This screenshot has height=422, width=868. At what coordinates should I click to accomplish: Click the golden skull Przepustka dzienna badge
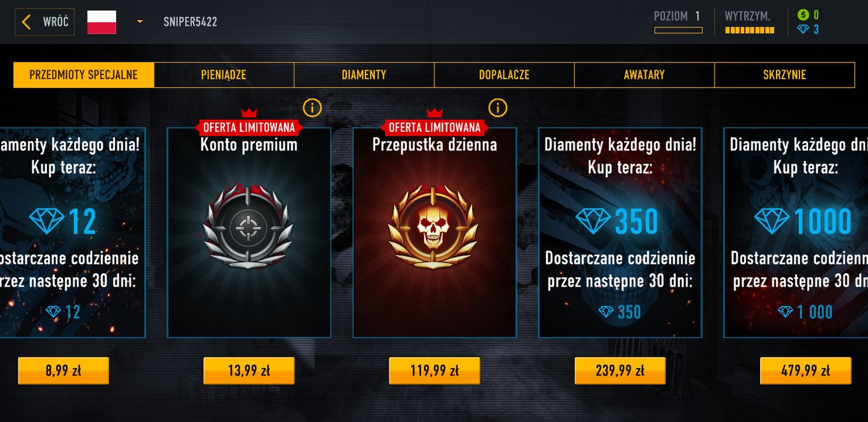coord(434,227)
